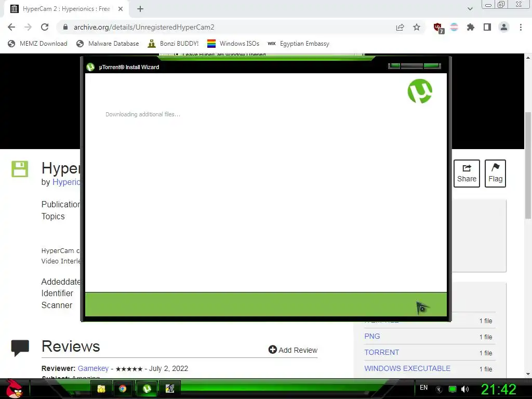
Task: Open the MEMZ Download bookmark
Action: (x=37, y=44)
